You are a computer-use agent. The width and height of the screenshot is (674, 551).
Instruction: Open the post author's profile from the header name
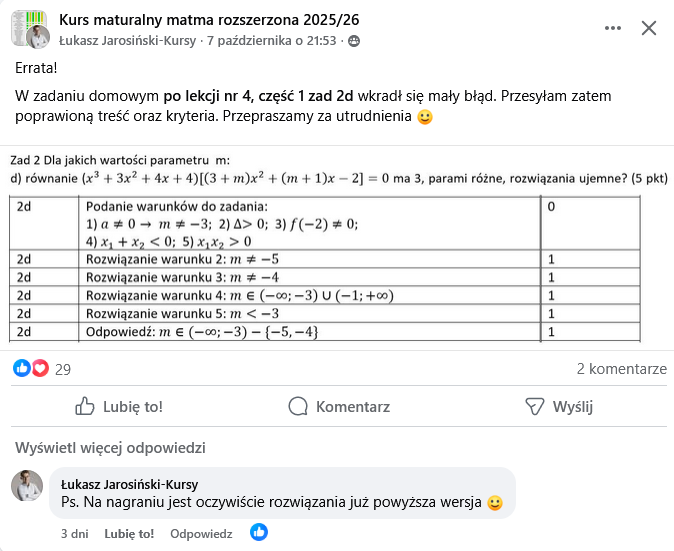click(129, 41)
